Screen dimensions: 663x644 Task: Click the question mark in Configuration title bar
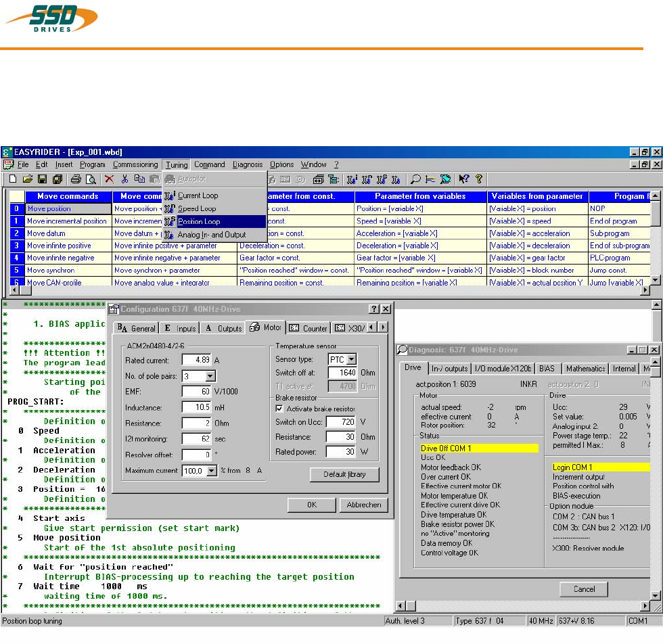pyautogui.click(x=373, y=309)
